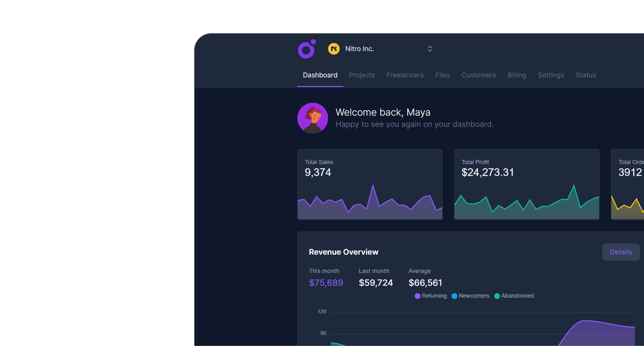Go to the Settings tab
The height and width of the screenshot is (346, 644).
tap(551, 75)
